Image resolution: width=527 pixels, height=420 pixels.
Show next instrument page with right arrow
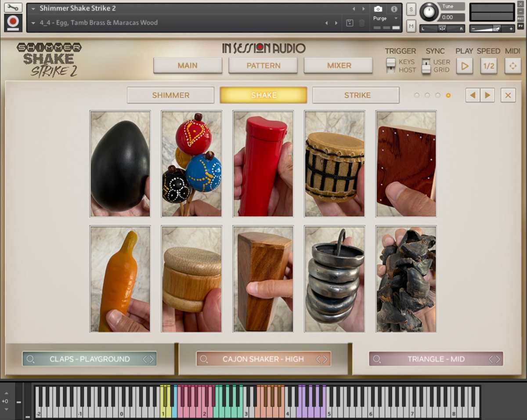tap(487, 95)
